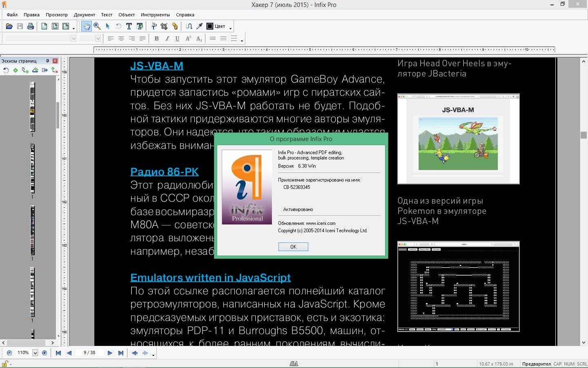Pick the Eyedropper color sampler
The height and width of the screenshot is (368, 588).
[x=199, y=26]
